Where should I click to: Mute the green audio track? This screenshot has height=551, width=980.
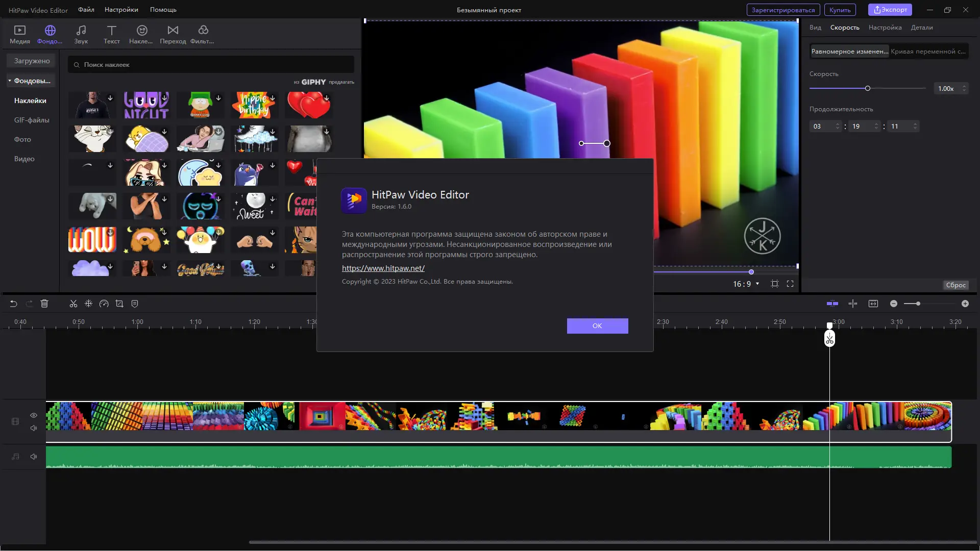point(34,457)
